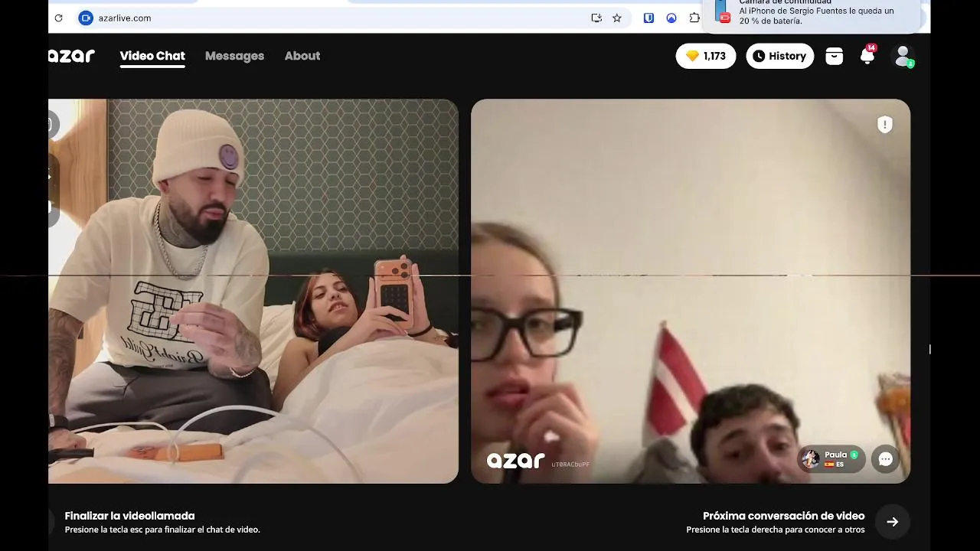Viewport: 980px width, 551px height.
Task: Click the next conversation arrow button
Action: [892, 522]
